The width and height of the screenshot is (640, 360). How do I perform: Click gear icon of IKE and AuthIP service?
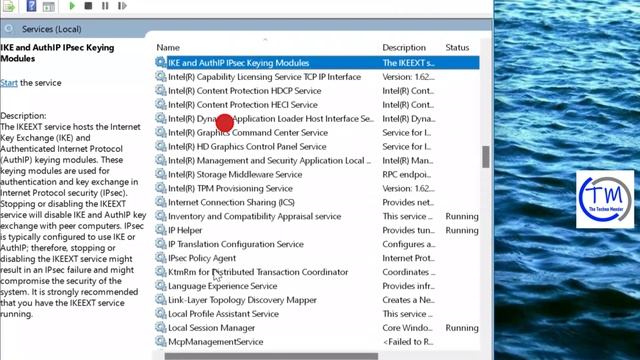pyautogui.click(x=160, y=62)
